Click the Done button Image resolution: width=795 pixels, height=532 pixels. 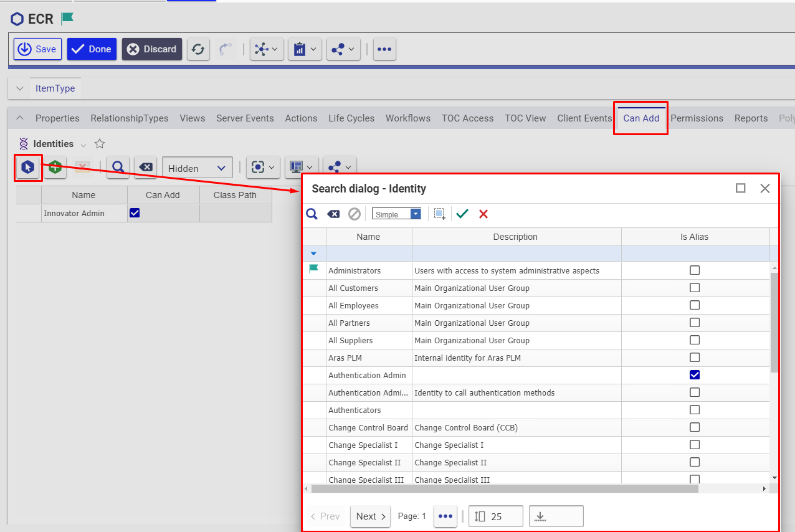[92, 49]
